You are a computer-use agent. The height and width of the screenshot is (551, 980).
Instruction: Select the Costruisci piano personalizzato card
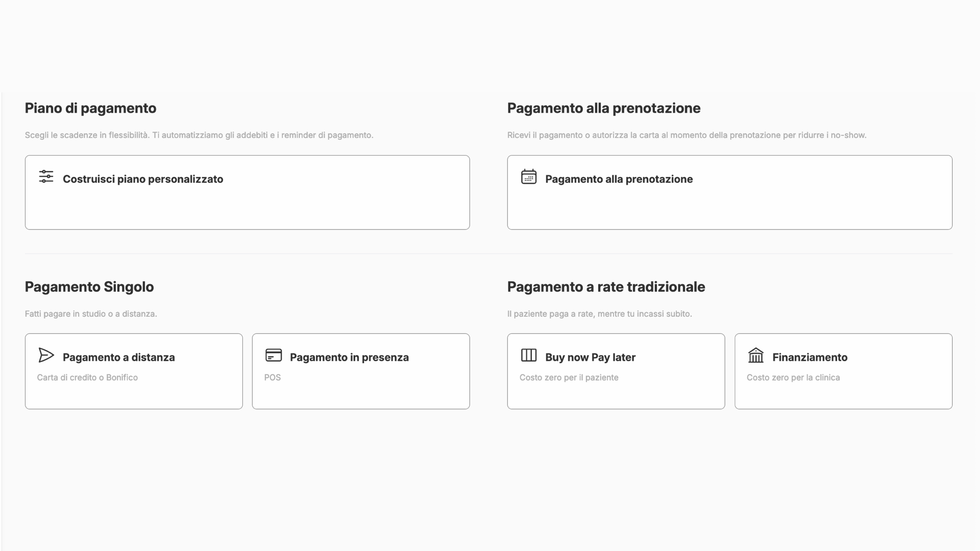(247, 192)
